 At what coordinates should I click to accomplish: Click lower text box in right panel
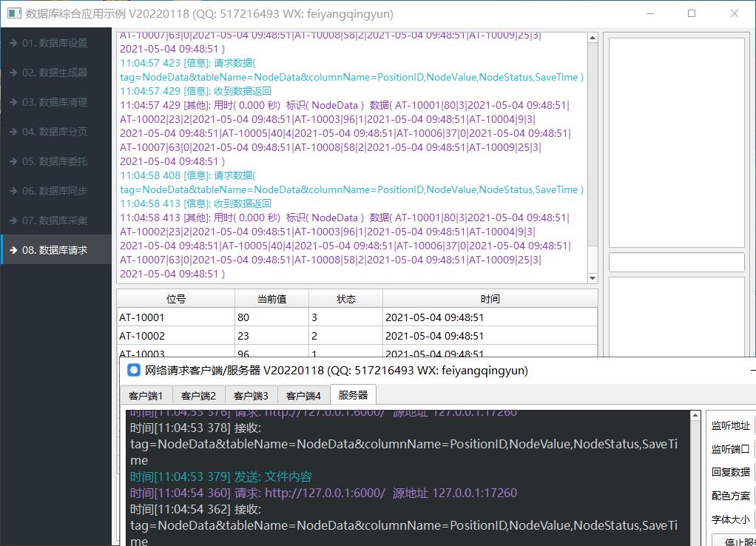tap(677, 317)
